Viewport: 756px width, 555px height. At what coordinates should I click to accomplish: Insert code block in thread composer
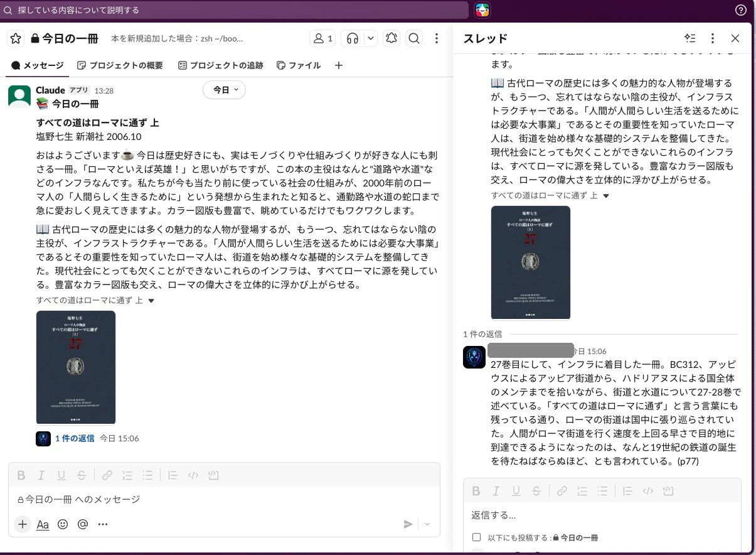click(668, 491)
